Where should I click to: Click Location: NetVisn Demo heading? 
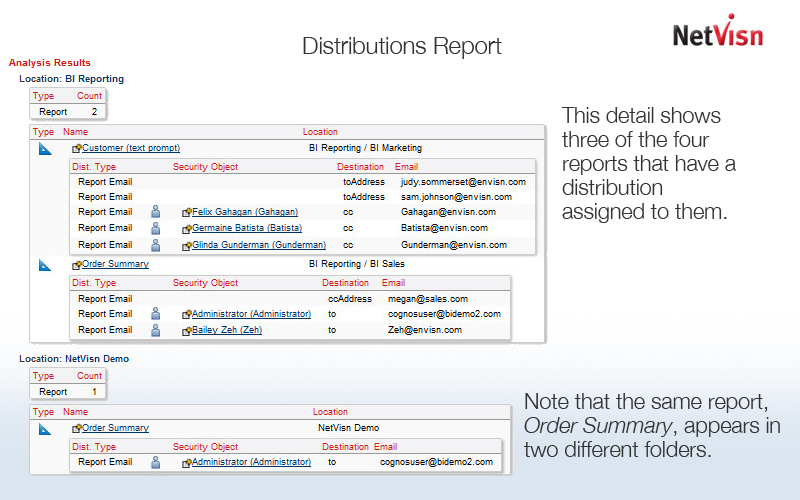click(x=74, y=359)
